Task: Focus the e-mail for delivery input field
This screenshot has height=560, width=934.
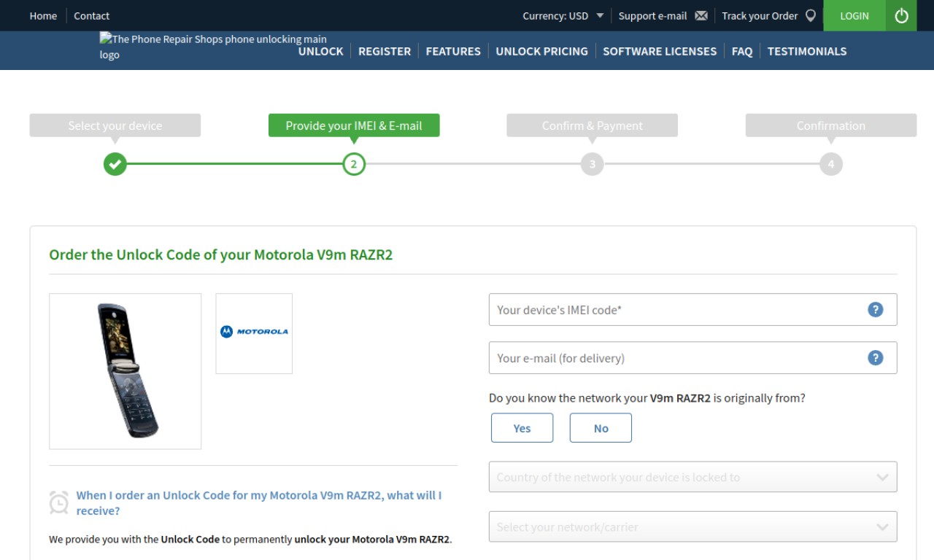Action: tap(692, 357)
